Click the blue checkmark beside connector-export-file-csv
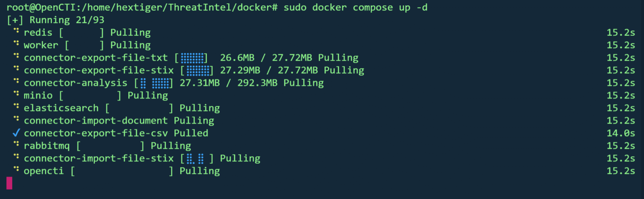 coord(16,133)
